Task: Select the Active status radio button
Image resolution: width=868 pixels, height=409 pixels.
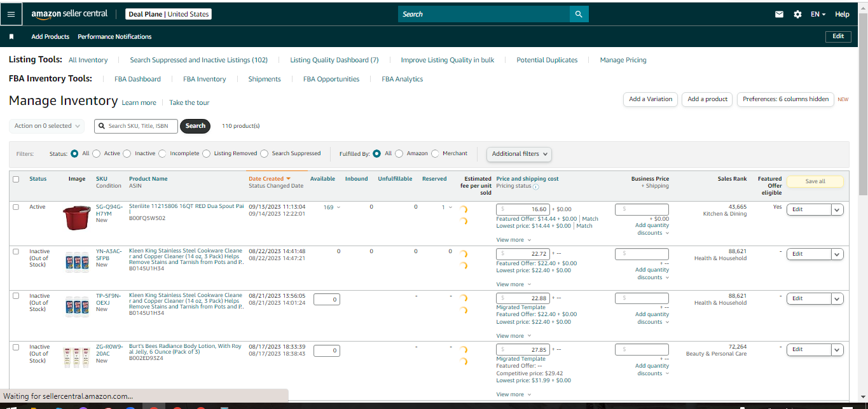Action: point(97,153)
